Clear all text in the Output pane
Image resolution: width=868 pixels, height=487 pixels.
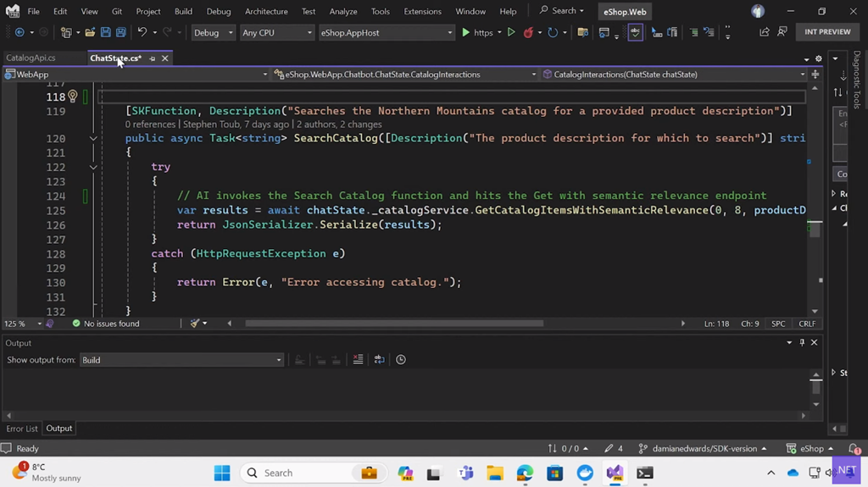358,360
